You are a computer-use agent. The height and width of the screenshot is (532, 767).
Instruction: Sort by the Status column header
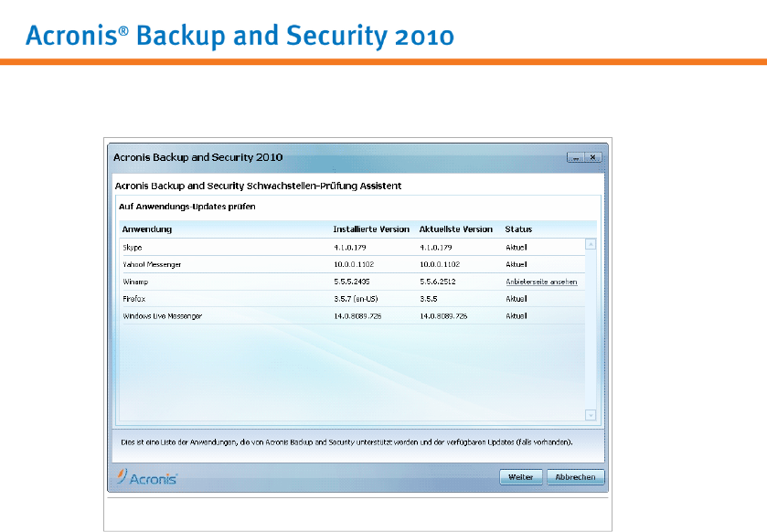pos(518,229)
